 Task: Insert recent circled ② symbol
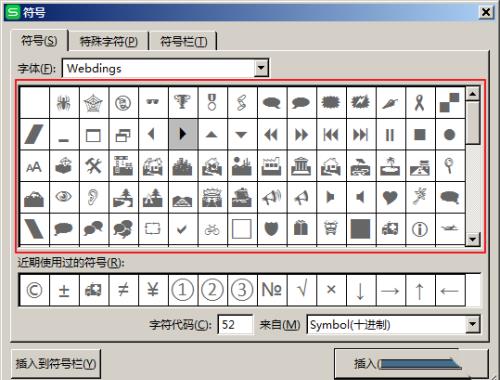[212, 290]
